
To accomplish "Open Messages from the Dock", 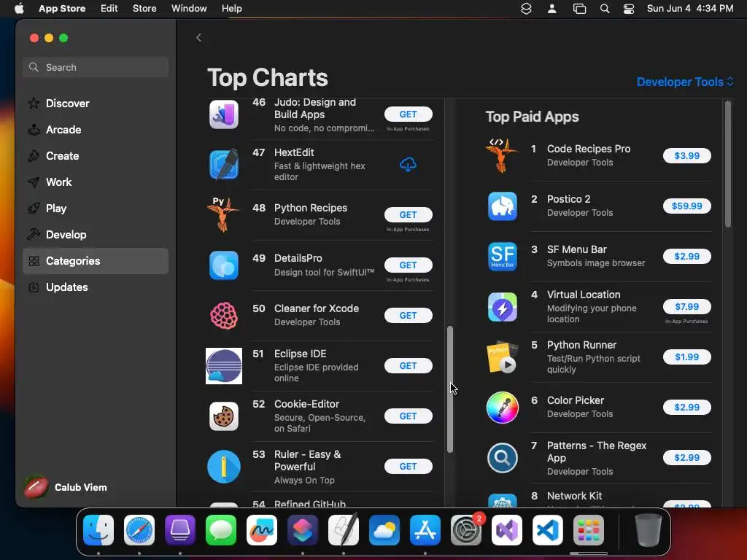I will pos(221,530).
